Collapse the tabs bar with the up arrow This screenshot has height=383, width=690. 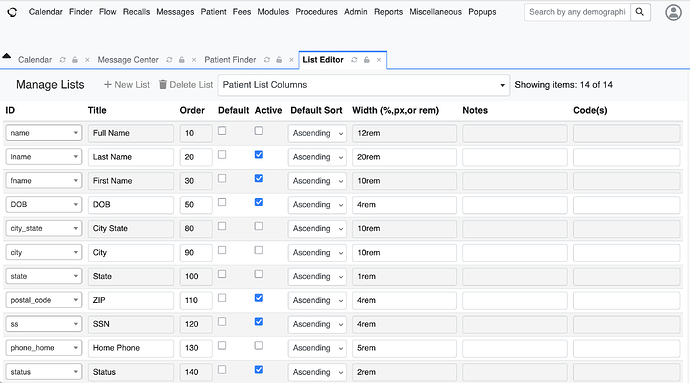point(7,56)
